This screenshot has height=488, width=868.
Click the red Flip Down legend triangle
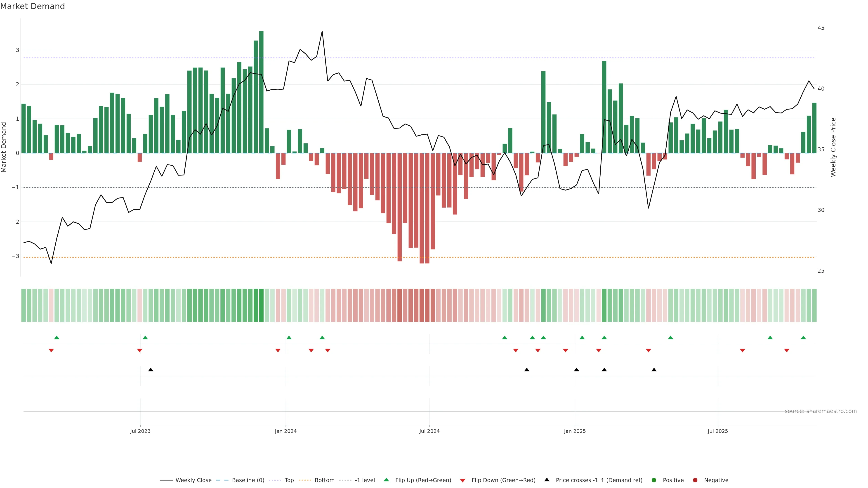tap(462, 480)
